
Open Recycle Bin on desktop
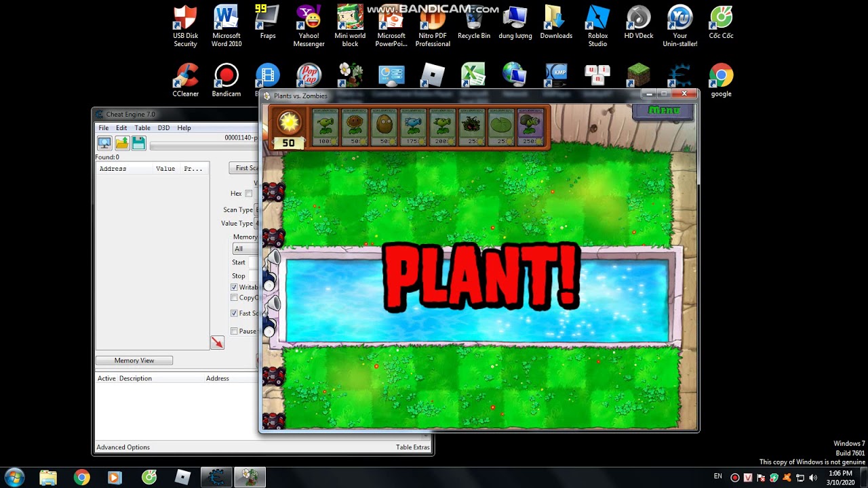point(474,22)
